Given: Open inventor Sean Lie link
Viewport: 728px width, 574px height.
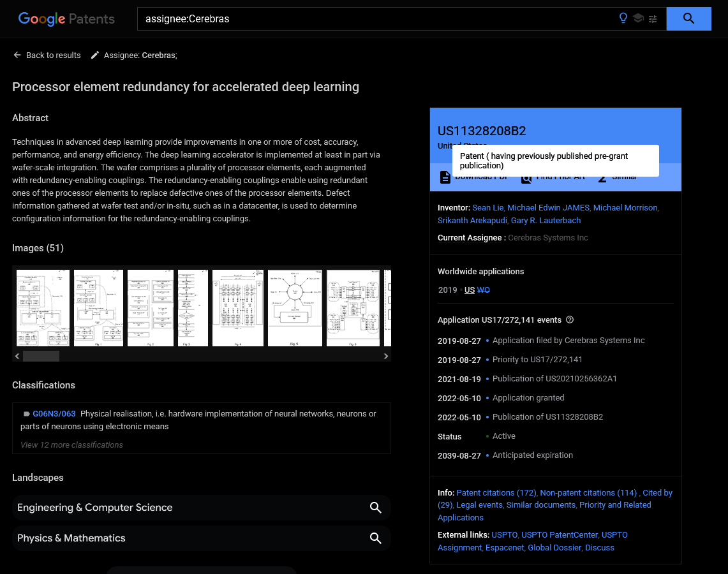Looking at the screenshot, I should (487, 208).
